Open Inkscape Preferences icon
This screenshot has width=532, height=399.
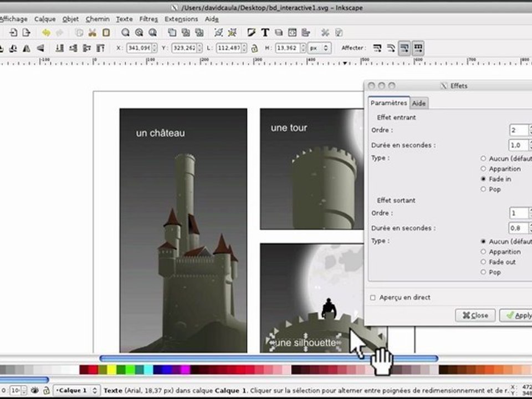coord(325,33)
